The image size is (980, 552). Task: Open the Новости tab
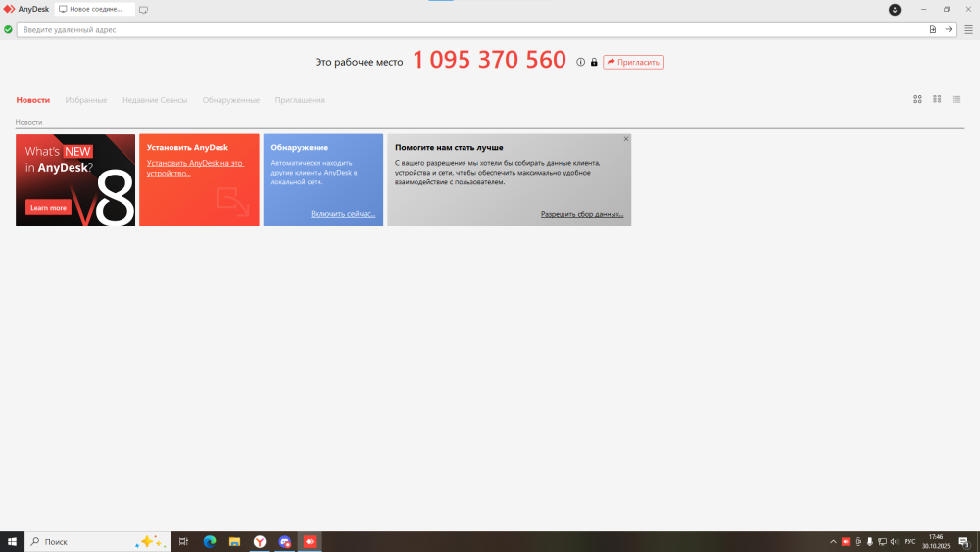click(x=33, y=100)
